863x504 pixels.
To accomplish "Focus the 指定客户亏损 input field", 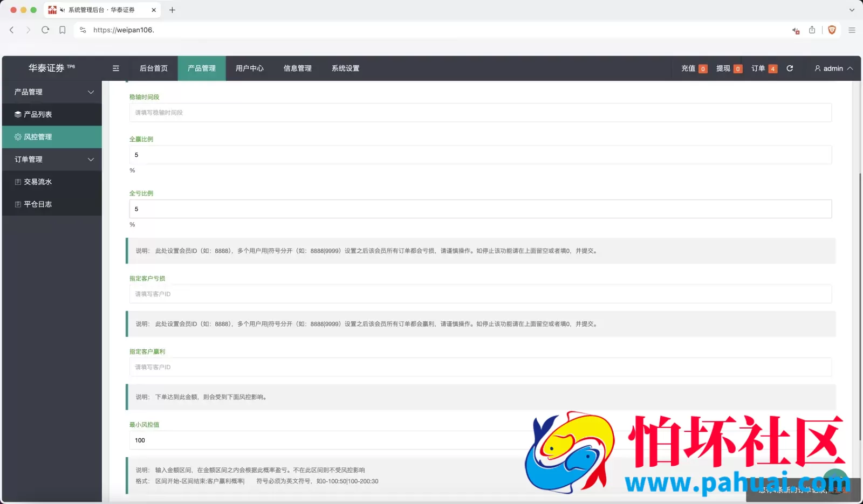I will click(481, 294).
